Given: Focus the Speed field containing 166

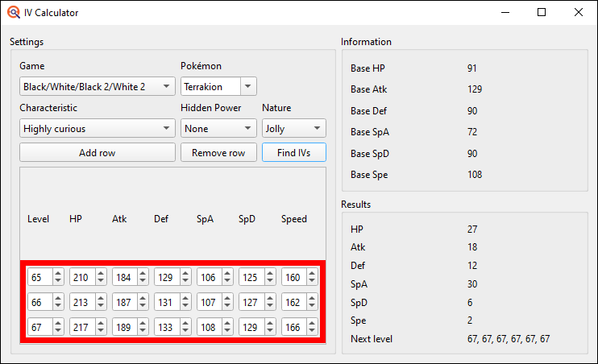Looking at the screenshot, I should pos(293,327).
